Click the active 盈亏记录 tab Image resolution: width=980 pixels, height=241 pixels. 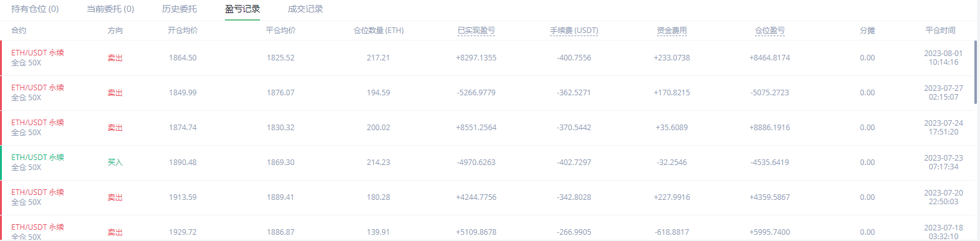pyautogui.click(x=243, y=9)
